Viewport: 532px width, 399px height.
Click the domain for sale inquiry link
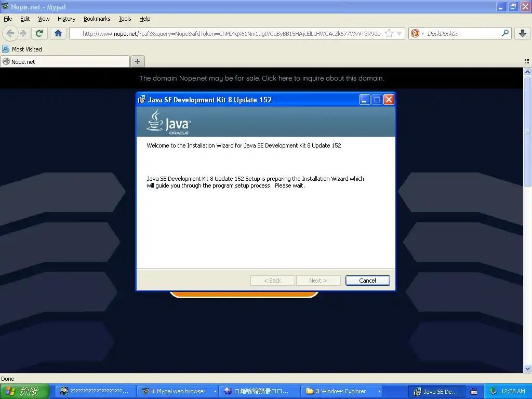coord(262,78)
